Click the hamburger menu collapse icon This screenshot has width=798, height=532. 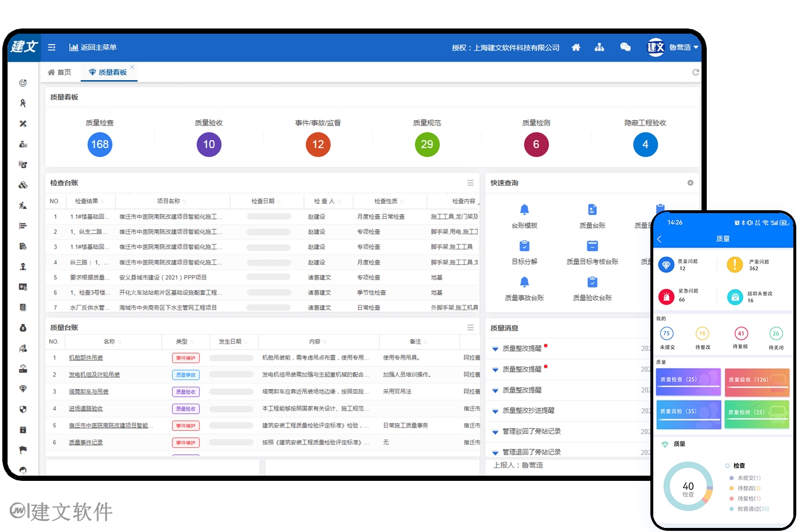[52, 48]
